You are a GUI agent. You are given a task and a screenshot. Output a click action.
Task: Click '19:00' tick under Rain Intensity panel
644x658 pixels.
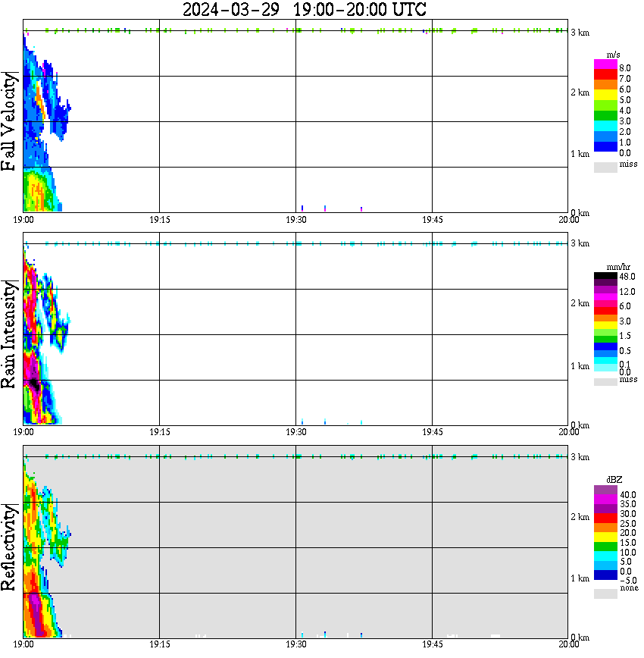[23, 432]
